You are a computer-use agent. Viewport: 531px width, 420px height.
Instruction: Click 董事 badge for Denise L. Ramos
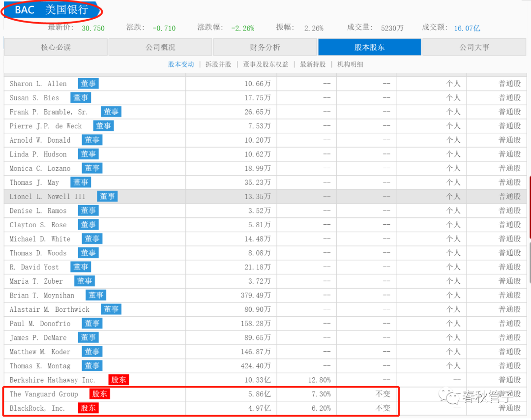(x=88, y=210)
